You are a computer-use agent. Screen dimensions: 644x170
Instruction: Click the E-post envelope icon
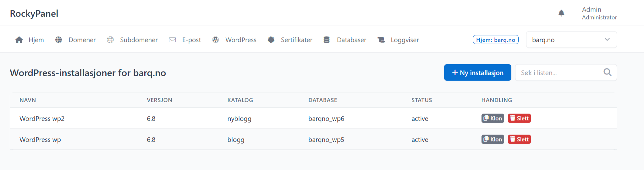click(x=172, y=40)
